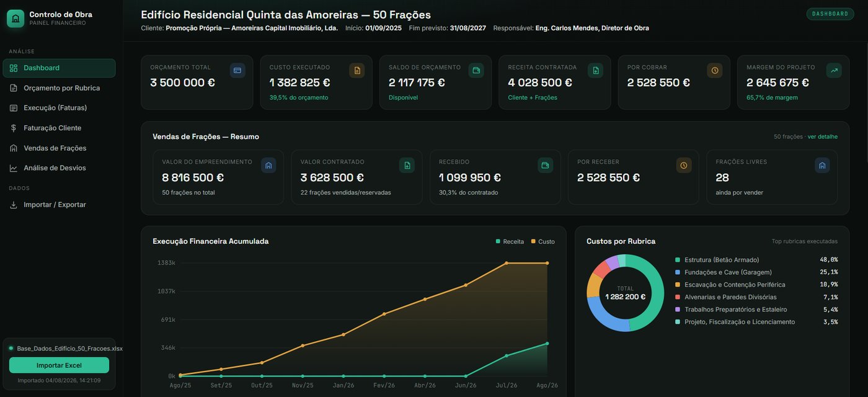
Task: Click the trend arrow icon on Margem do Projeto
Action: pyautogui.click(x=834, y=71)
